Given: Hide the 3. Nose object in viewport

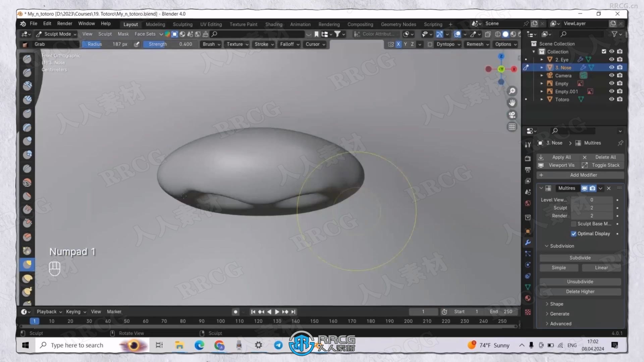Looking at the screenshot, I should (611, 67).
